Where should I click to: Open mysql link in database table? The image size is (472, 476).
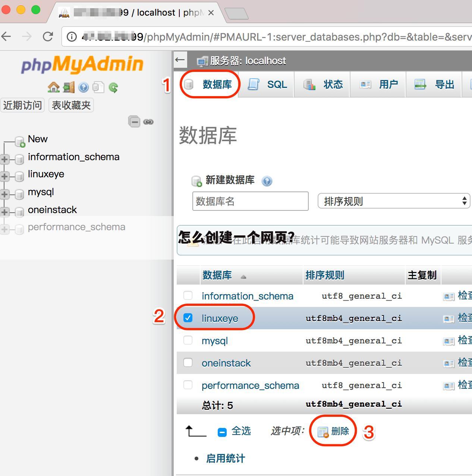215,341
